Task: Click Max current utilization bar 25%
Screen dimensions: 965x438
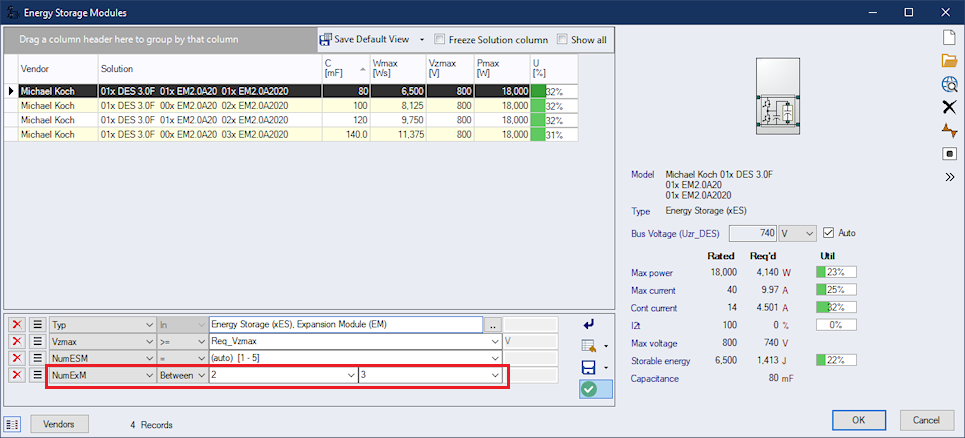Action: [836, 290]
